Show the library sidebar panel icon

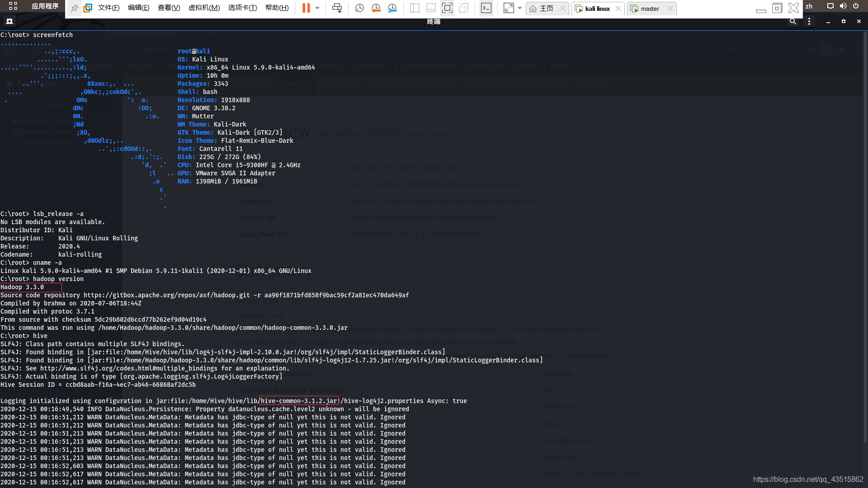coord(415,8)
